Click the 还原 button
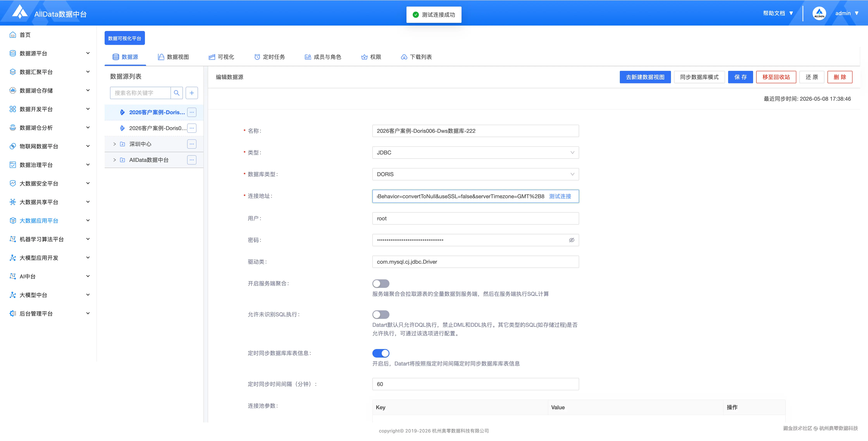 click(812, 77)
